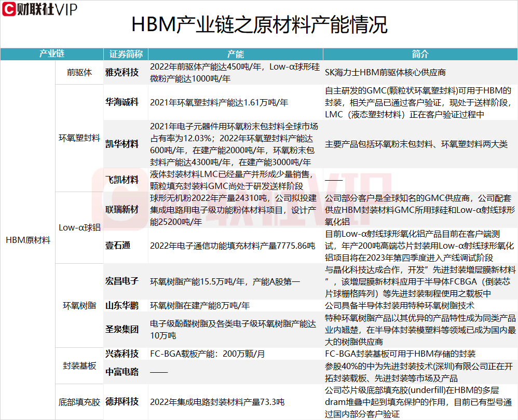Select stock name 雅克科技
This screenshot has width=518, height=420.
coord(122,72)
